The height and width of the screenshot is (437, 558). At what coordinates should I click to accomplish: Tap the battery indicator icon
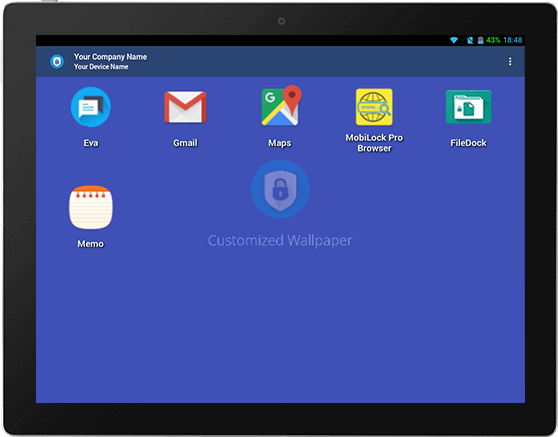coord(480,40)
